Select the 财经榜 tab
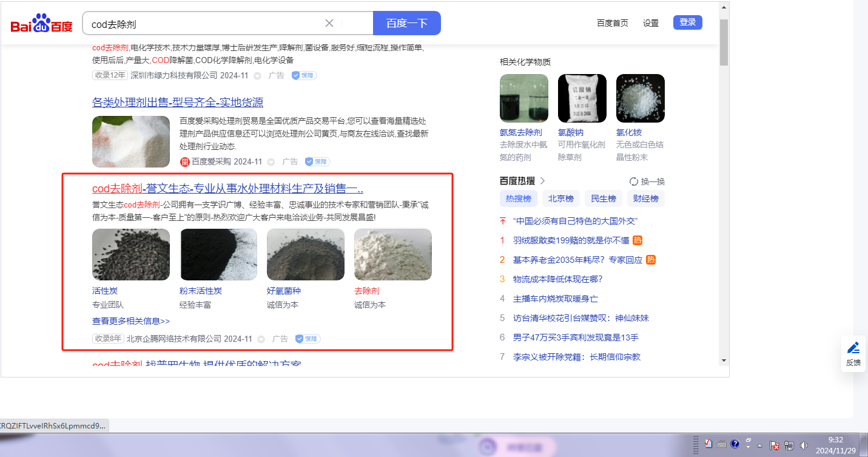This screenshot has height=457, width=868. [x=646, y=198]
